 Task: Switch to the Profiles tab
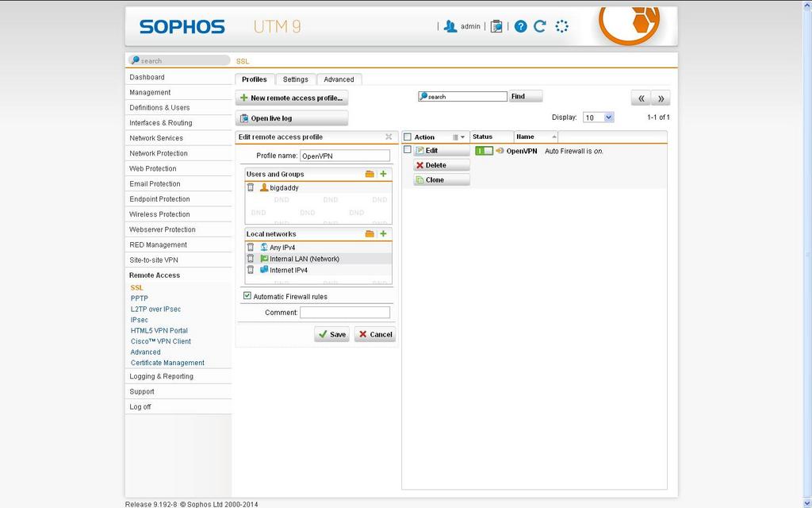coord(255,79)
